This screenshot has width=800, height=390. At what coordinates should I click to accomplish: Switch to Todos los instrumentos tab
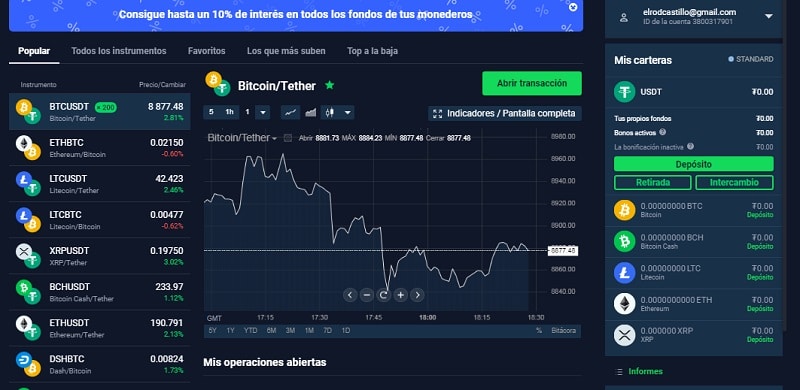point(119,51)
